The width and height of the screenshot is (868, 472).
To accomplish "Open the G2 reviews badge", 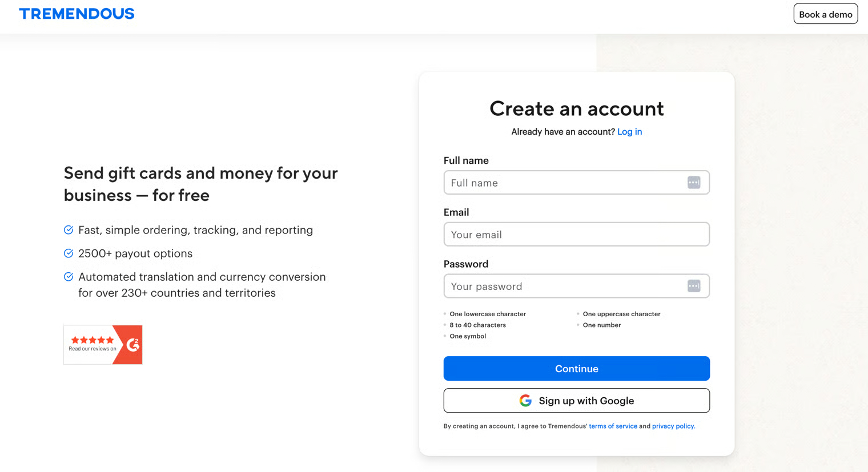I will click(x=103, y=345).
